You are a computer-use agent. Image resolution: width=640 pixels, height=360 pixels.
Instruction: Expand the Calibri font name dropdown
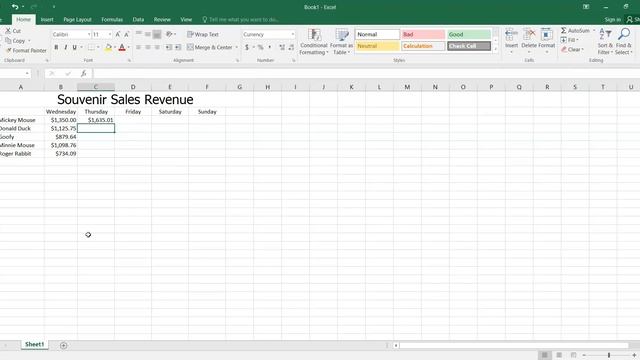tap(89, 35)
